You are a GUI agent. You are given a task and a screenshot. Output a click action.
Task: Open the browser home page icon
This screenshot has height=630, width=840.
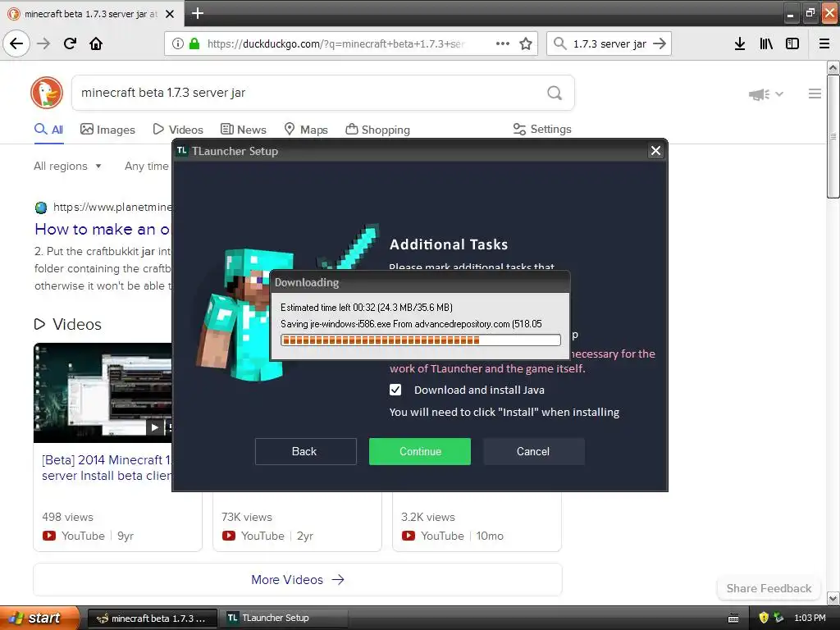(x=96, y=43)
